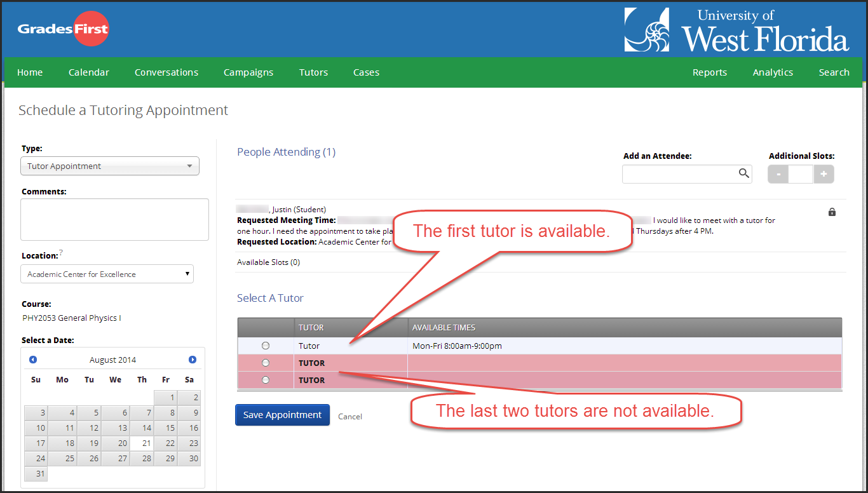Click the magnifier icon in Add an Attendee
The width and height of the screenshot is (868, 493).
coord(743,173)
